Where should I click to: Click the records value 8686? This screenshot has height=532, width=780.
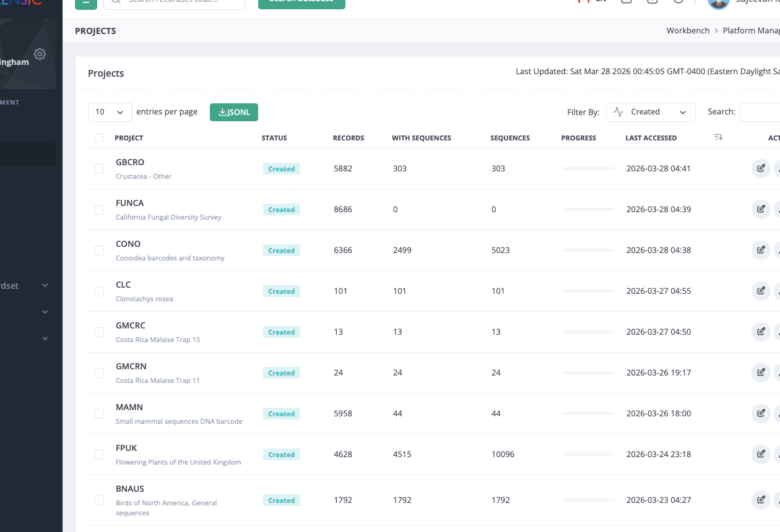point(343,209)
